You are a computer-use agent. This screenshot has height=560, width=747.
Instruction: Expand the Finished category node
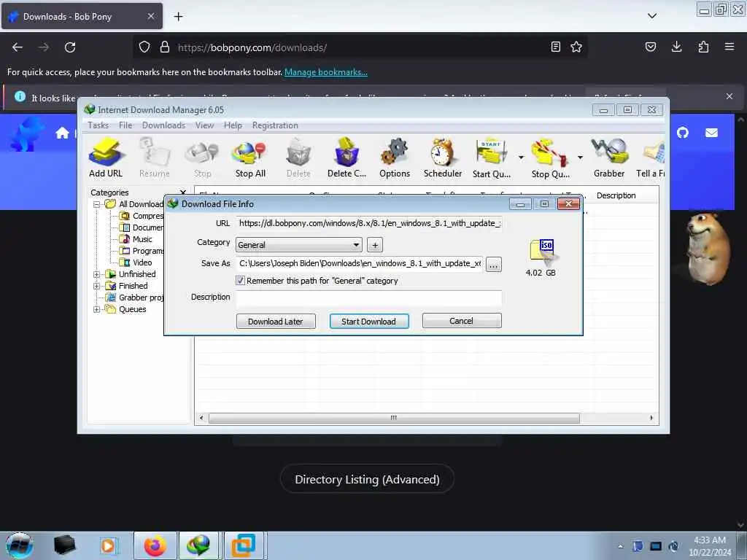pyautogui.click(x=97, y=286)
